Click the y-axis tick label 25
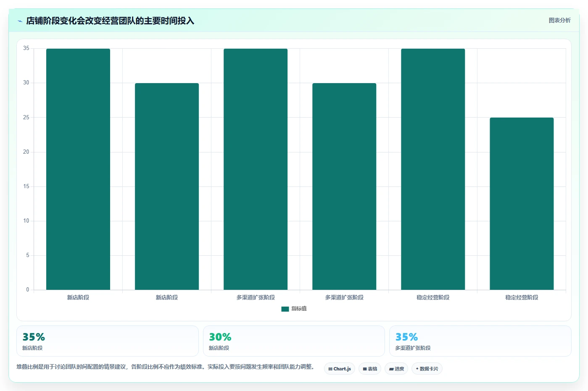 26,118
